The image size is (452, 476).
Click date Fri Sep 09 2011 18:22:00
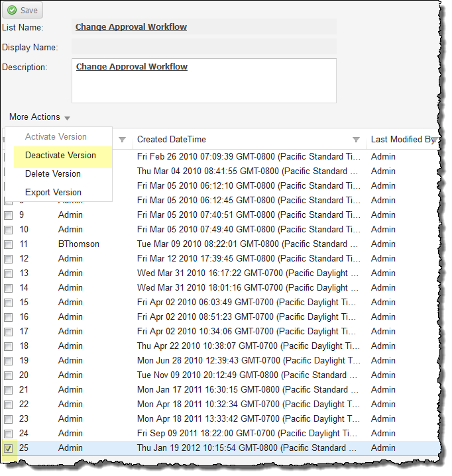click(247, 434)
